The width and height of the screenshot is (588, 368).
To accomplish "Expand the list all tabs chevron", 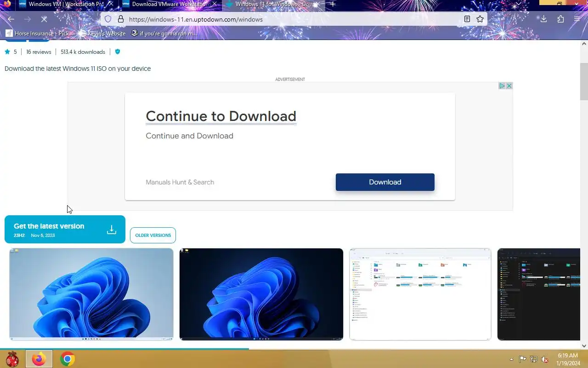I will (519, 4).
